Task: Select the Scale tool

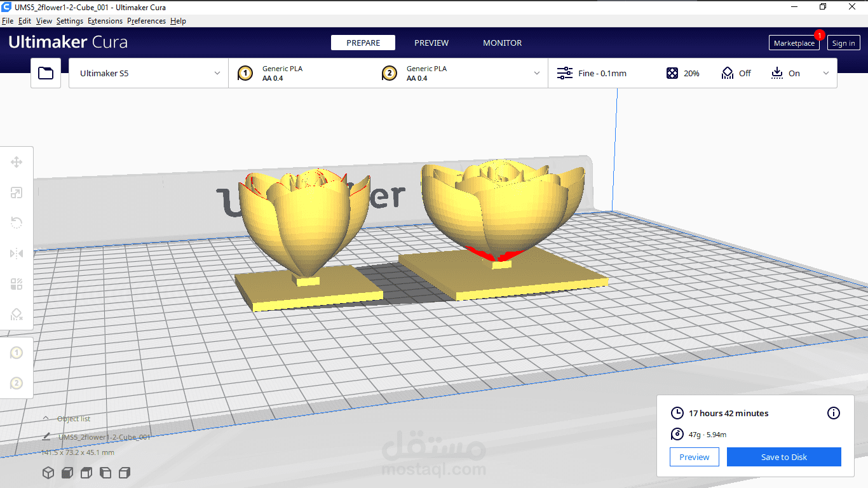Action: coord(17,193)
